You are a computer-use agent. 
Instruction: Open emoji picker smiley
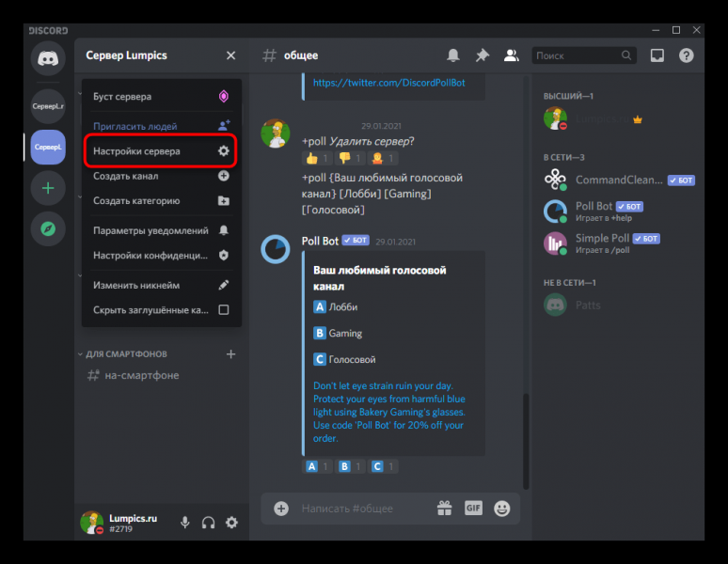click(x=502, y=509)
